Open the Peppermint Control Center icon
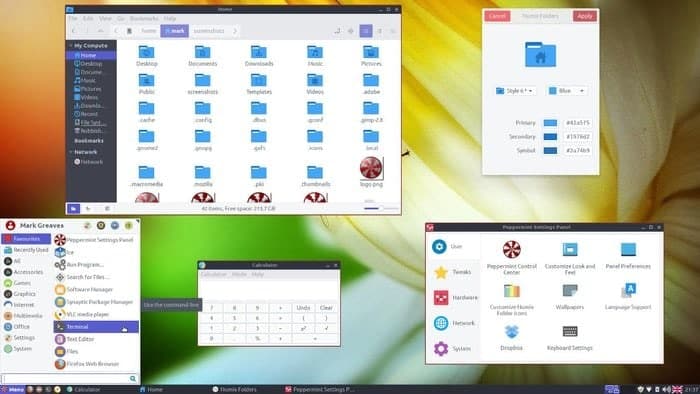The image size is (700, 394). 512,250
